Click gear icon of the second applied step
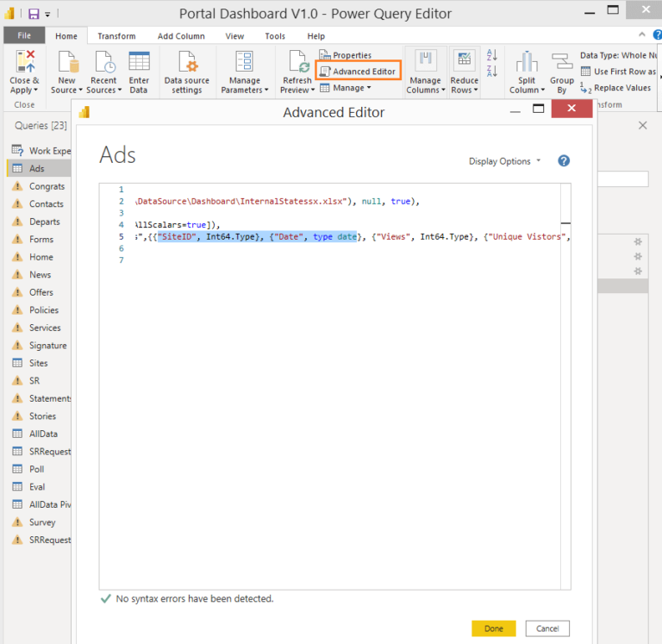 (638, 256)
